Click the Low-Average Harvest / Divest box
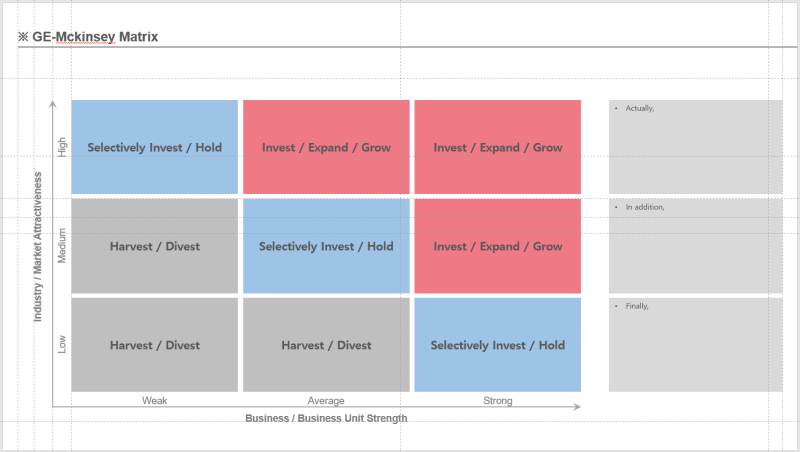 point(326,345)
